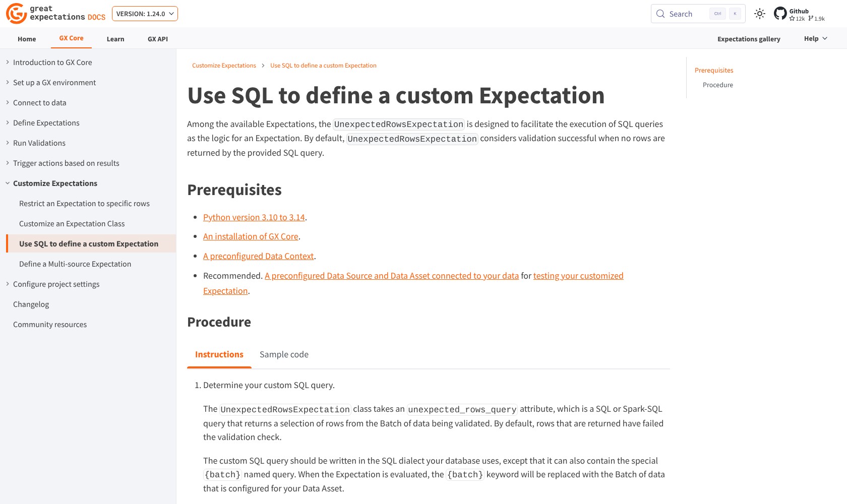Toggle light/dark theme sun icon
Viewport: 847px width, 504px height.
760,14
